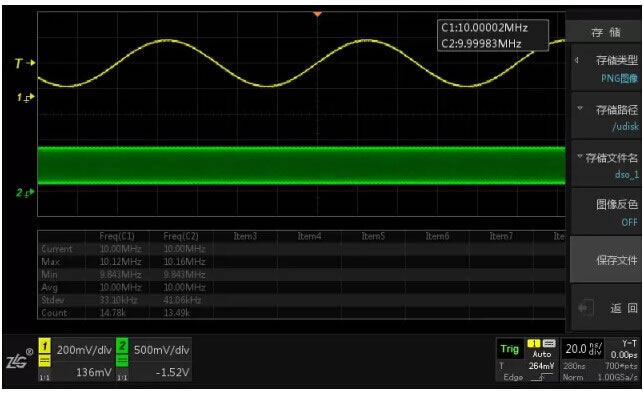643x393 pixels.
Task: Select the channel 1 ground level marker
Action: pyautogui.click(x=25, y=98)
